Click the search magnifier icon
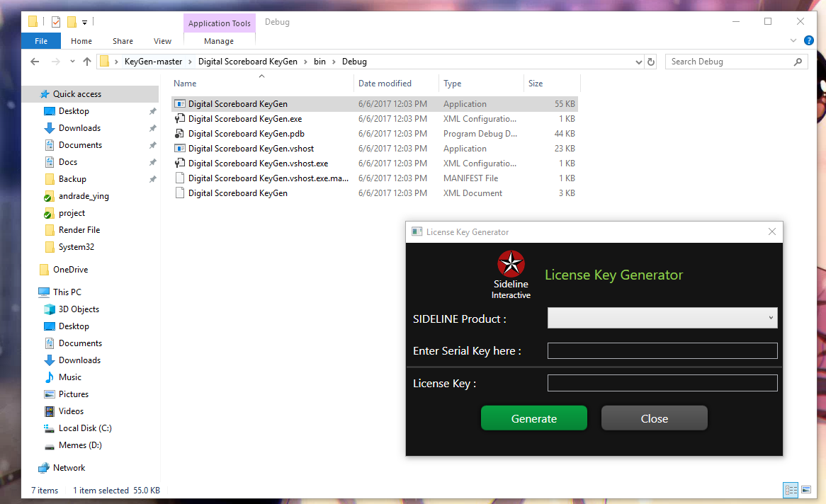Viewport: 826px width, 504px height. [798, 62]
